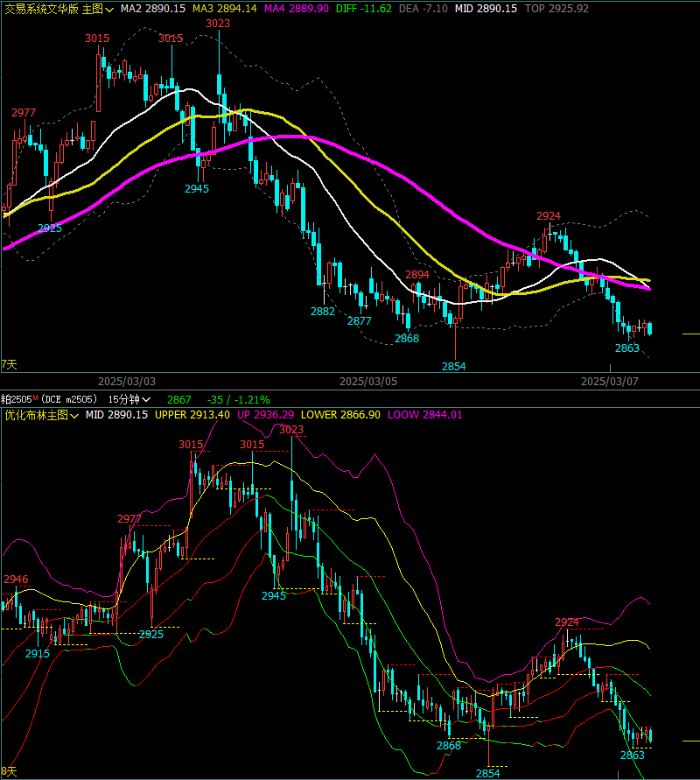Click MID 2890.15 in the top header

point(486,9)
